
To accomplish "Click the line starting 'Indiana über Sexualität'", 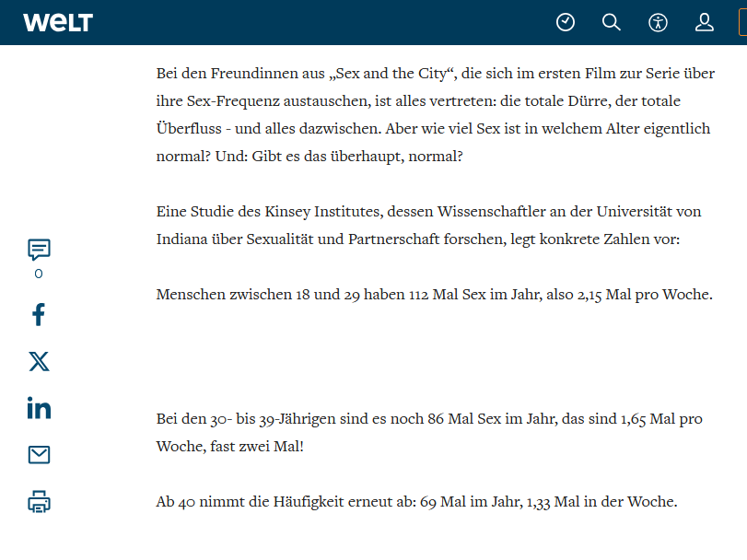I will pyautogui.click(x=417, y=239).
